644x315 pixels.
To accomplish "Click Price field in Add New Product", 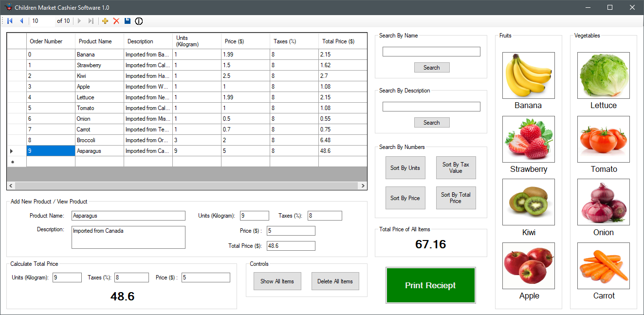I will [x=291, y=231].
